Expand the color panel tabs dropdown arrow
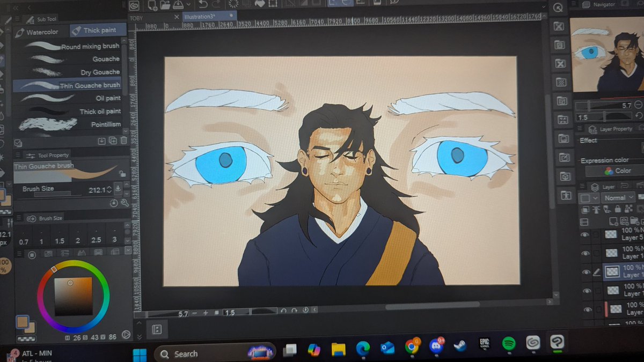This screenshot has height=362, width=644. [x=127, y=250]
